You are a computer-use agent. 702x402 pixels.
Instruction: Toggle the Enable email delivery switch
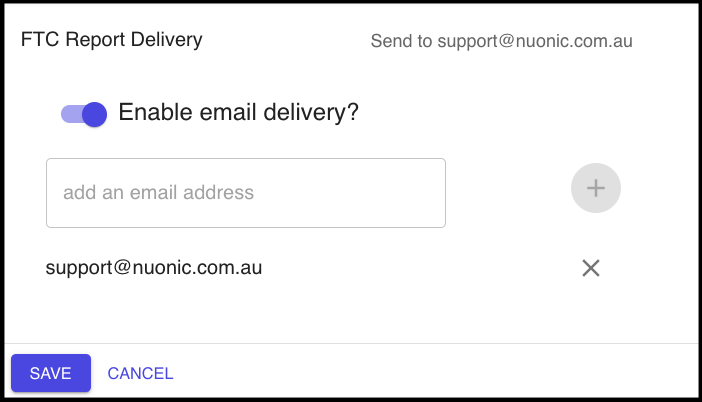(84, 114)
